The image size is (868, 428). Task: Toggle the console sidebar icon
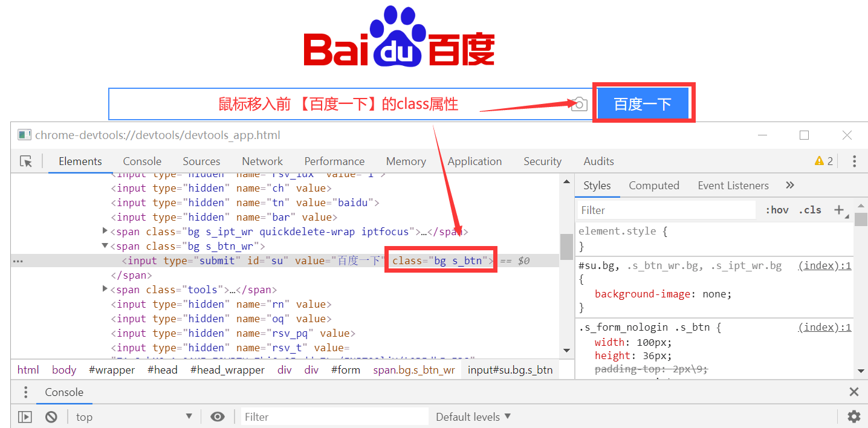point(25,417)
